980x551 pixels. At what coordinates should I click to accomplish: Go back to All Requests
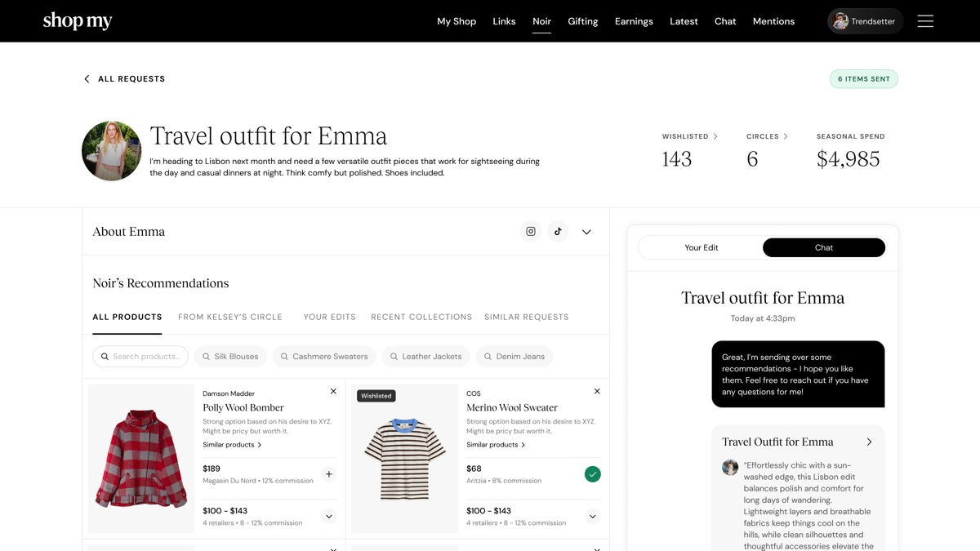124,79
